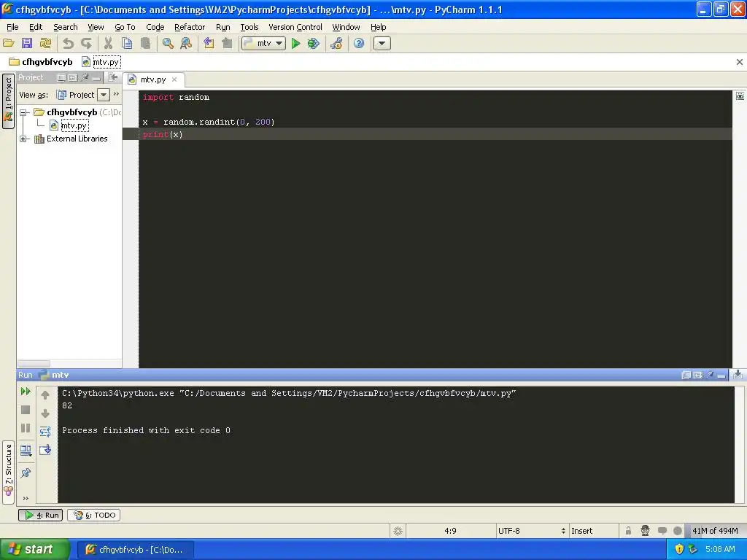Open the Refactor menu
Image resolution: width=747 pixels, height=560 pixels.
coord(190,27)
